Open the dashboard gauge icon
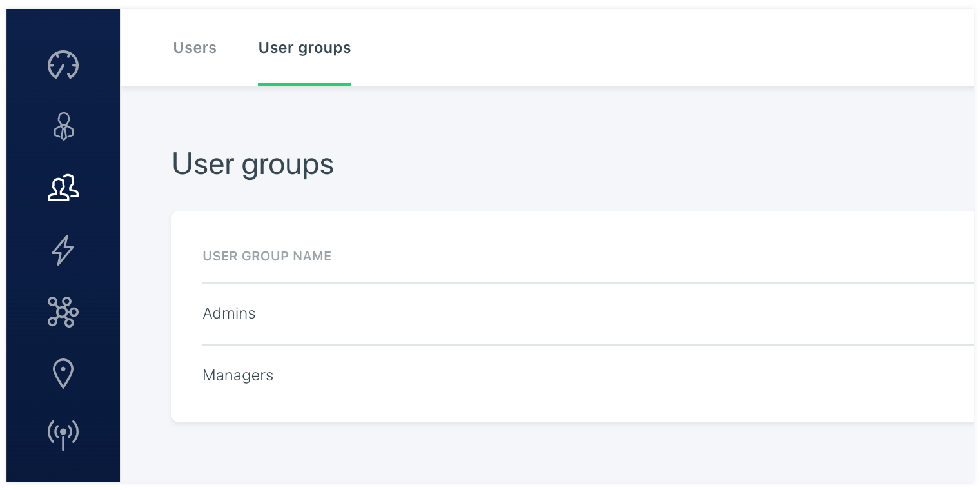Screen dimensions: 980x490 point(63,64)
